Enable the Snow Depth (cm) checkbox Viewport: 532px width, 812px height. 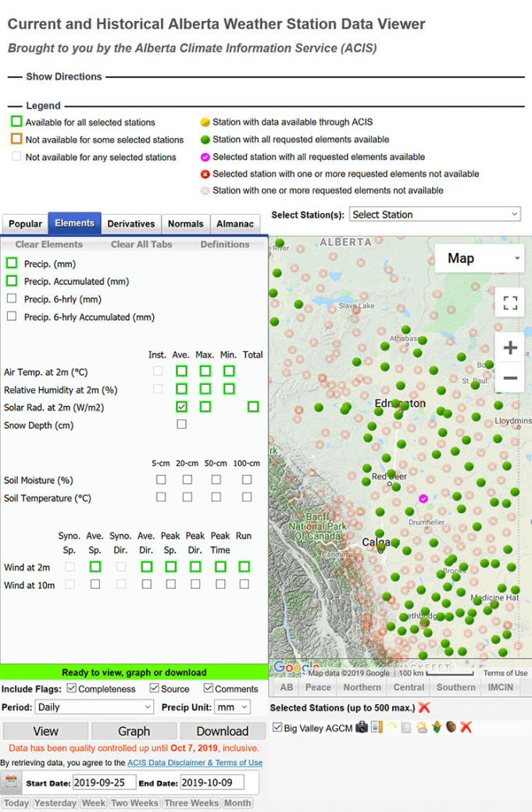(181, 424)
